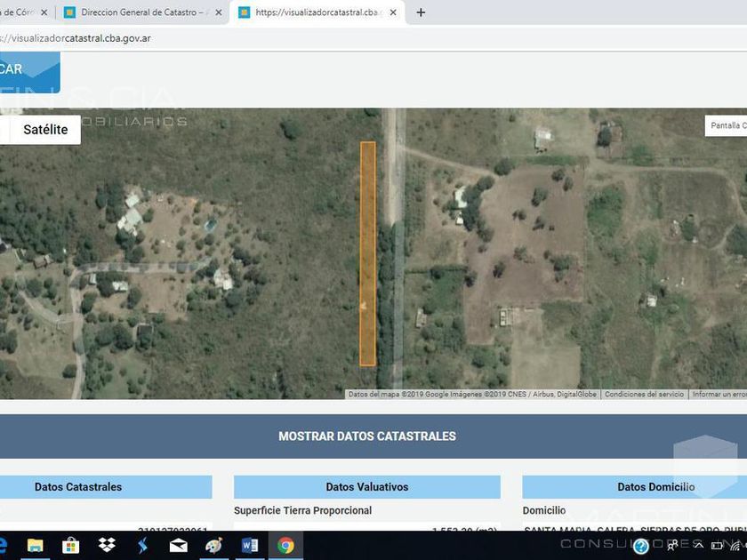Launch Microsoft Store from the taskbar

pos(70,546)
